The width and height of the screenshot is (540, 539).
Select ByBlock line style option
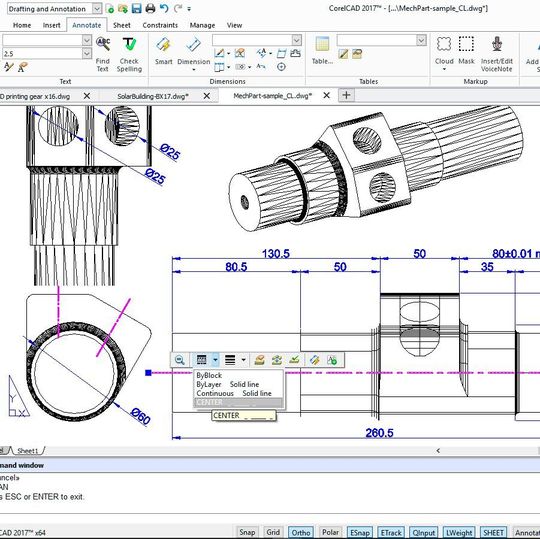239,375
